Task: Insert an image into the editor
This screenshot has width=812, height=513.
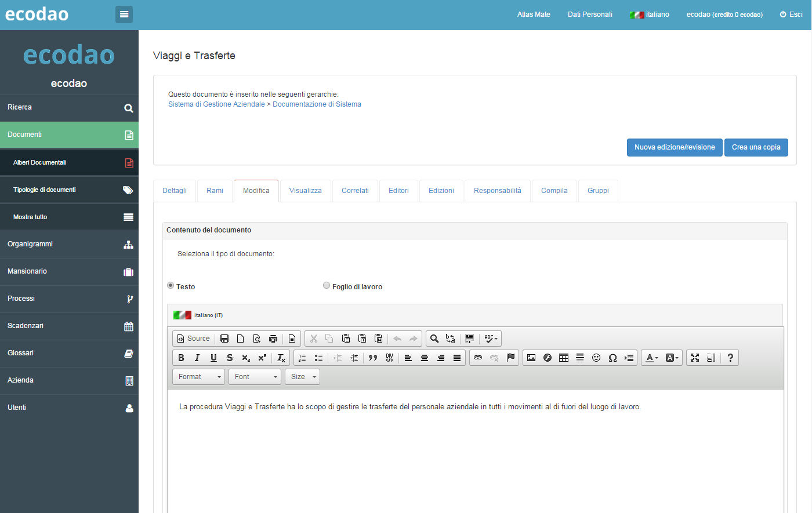Action: 531,358
